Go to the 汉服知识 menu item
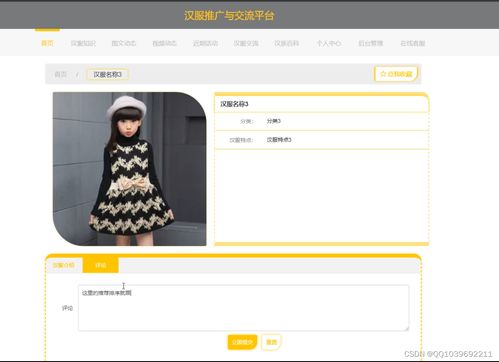The width and height of the screenshot is (499, 362). pyautogui.click(x=83, y=43)
